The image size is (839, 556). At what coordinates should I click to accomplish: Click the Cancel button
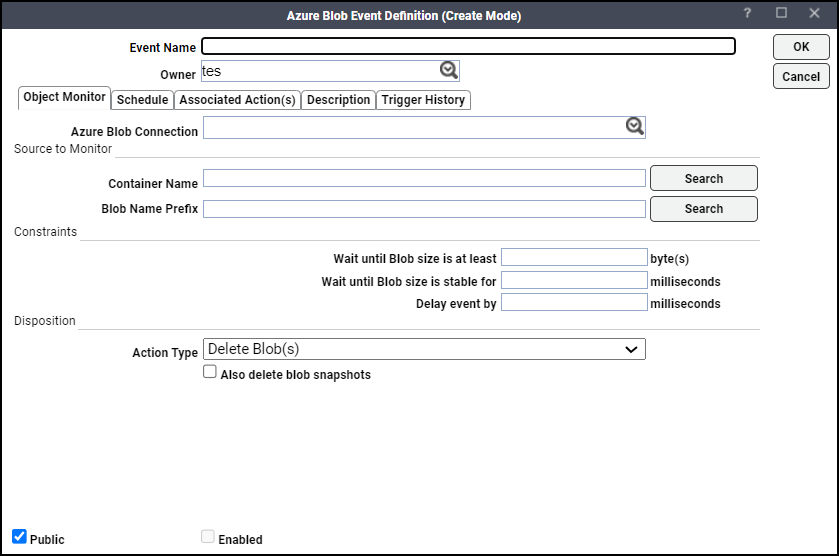(801, 77)
